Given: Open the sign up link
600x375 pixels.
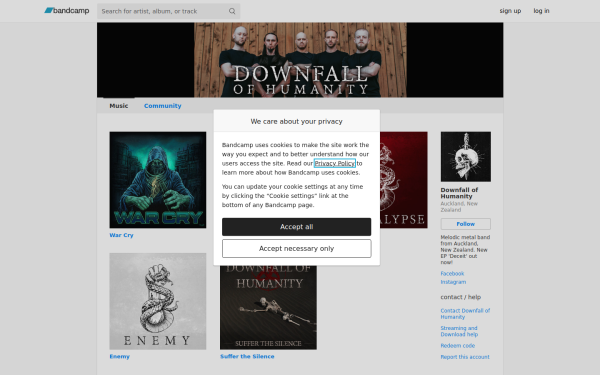Looking at the screenshot, I should click(510, 11).
